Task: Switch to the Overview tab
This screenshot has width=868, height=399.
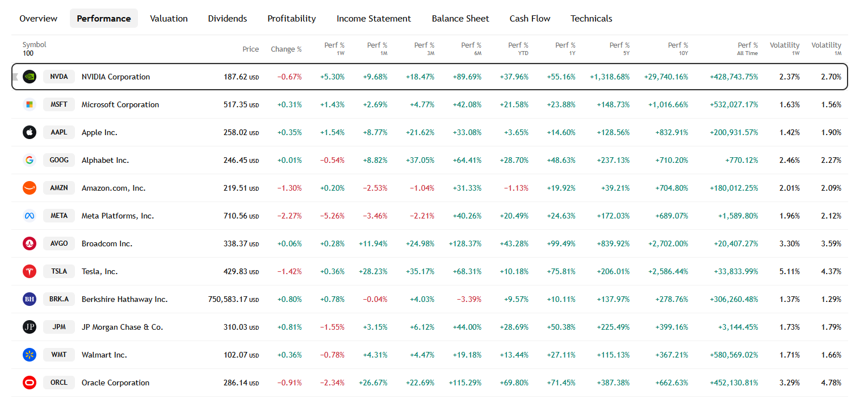Action: pos(38,18)
